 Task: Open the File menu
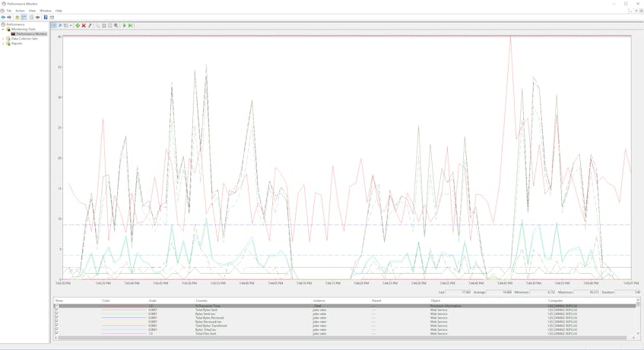[x=8, y=11]
